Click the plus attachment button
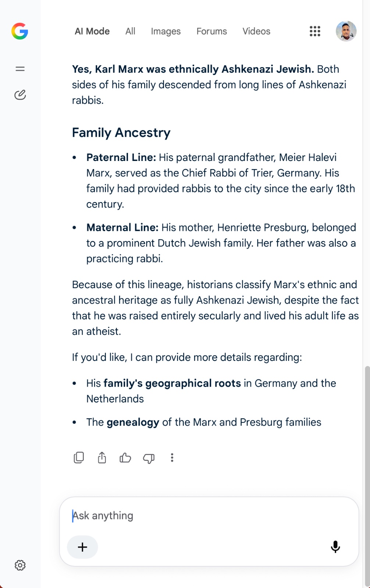This screenshot has height=588, width=370. 82,547
